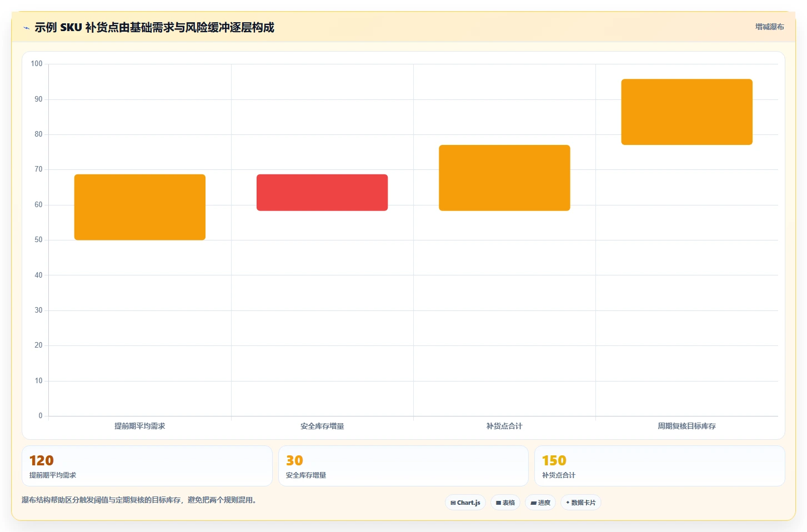The width and height of the screenshot is (807, 532).
Task: Click the Chart.js tag chip
Action: (465, 503)
